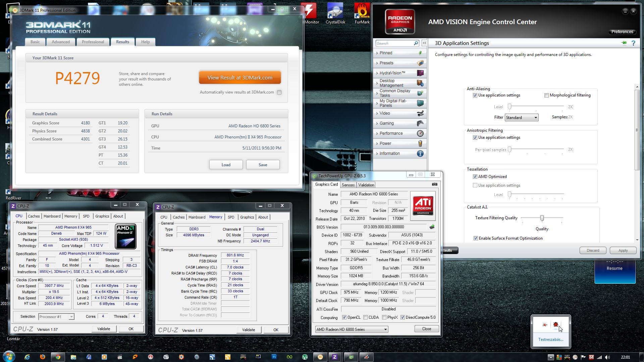Switch to the Advanced tab in 3DMark 11
This screenshot has width=644, height=362.
click(x=61, y=42)
